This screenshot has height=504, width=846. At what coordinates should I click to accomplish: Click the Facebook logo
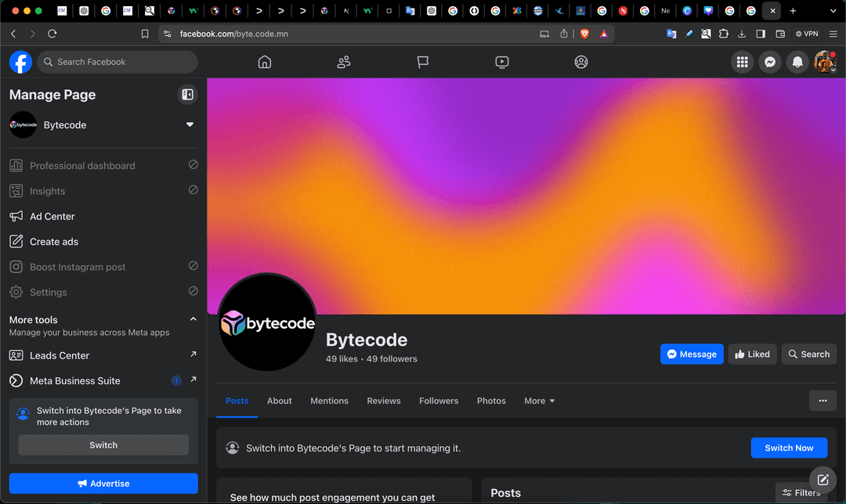point(20,62)
